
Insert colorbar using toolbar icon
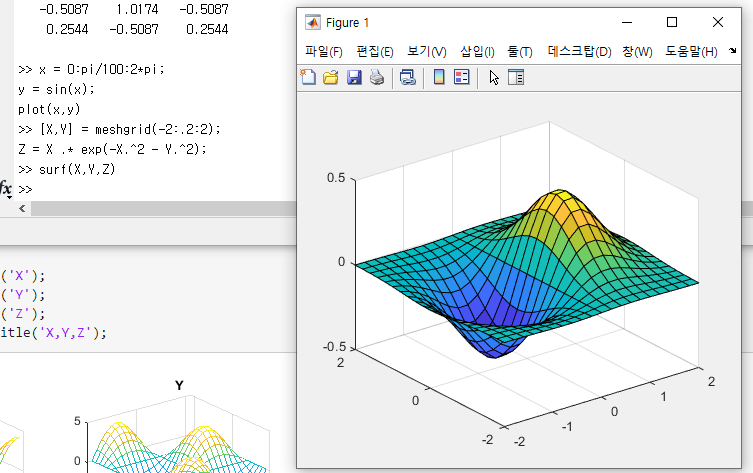[439, 77]
